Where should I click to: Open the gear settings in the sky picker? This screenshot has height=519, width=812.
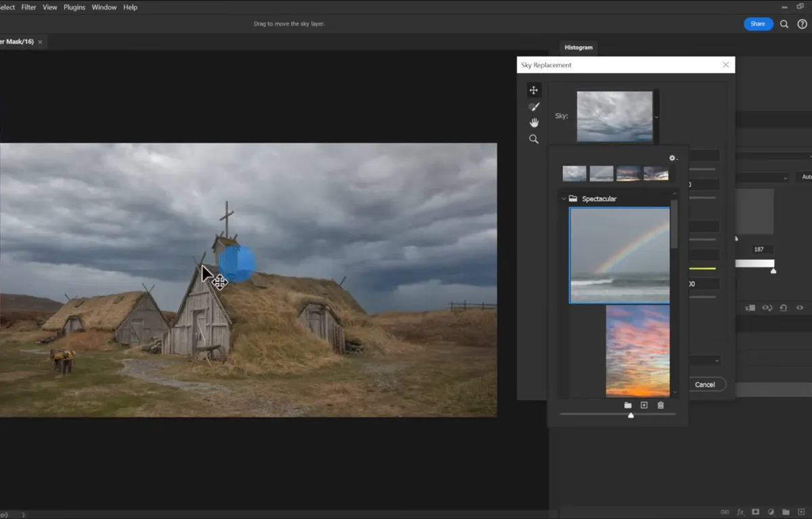672,158
